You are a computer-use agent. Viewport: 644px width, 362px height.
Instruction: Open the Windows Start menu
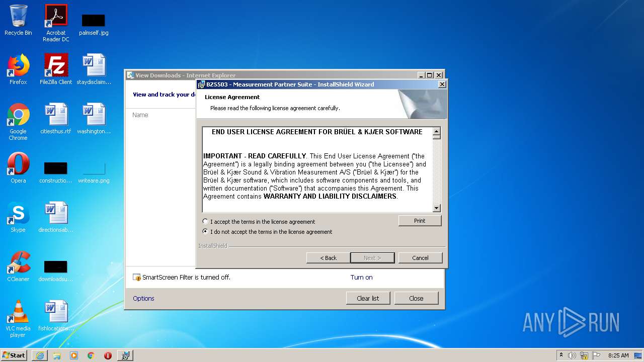pyautogui.click(x=14, y=355)
